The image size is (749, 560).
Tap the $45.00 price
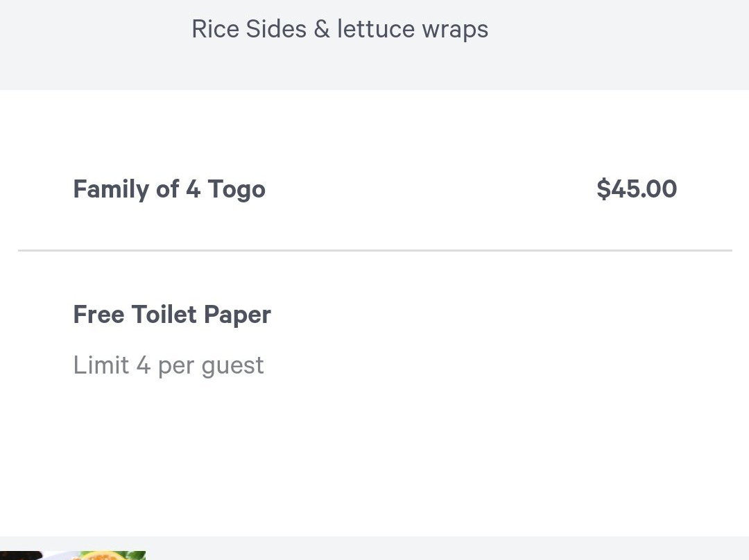tap(637, 189)
